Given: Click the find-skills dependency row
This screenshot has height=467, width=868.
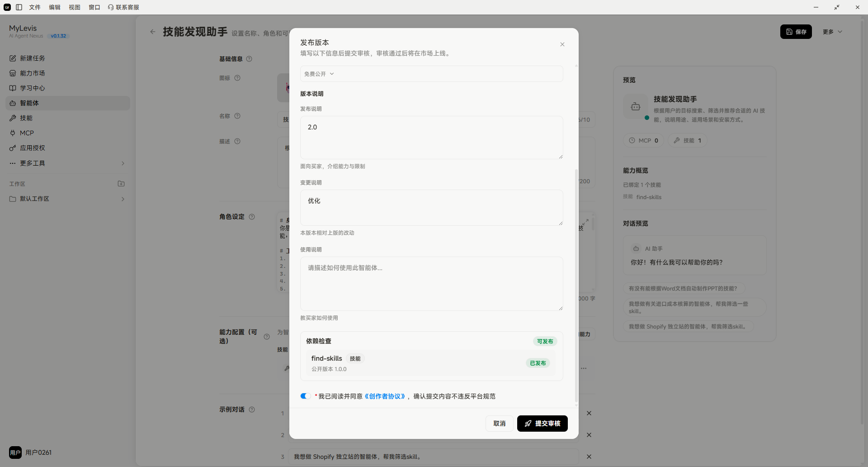Looking at the screenshot, I should tap(431, 363).
